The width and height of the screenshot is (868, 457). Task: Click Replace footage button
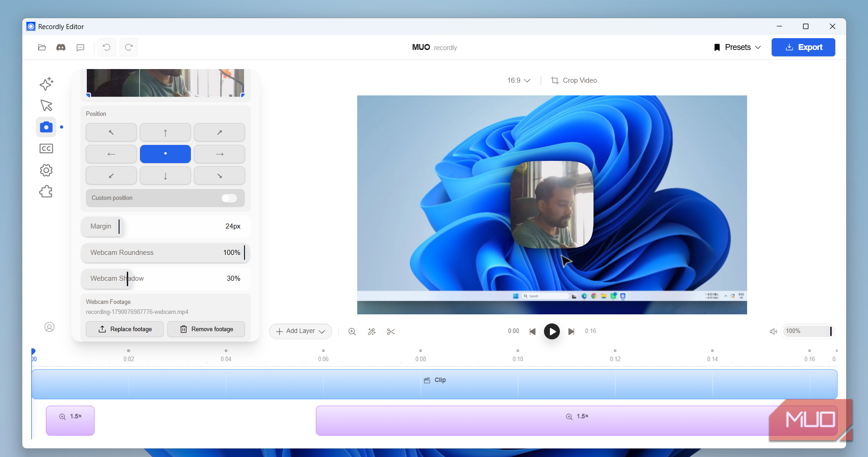tap(125, 329)
